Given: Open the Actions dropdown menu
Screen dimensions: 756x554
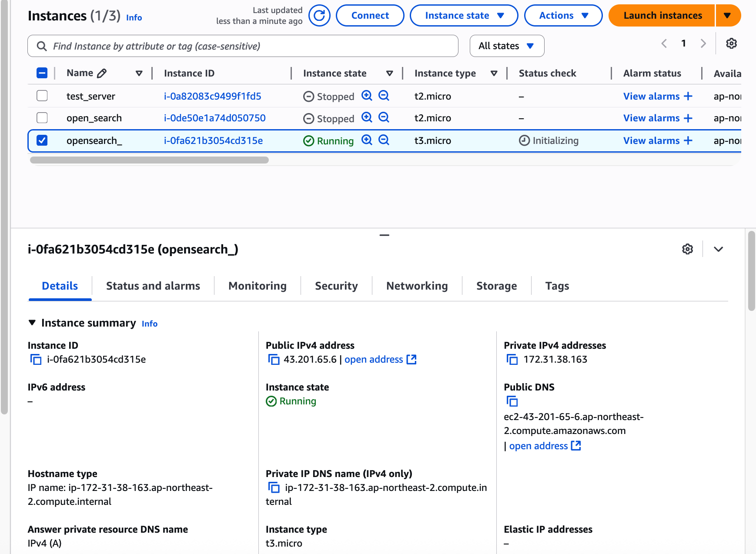Looking at the screenshot, I should (563, 16).
